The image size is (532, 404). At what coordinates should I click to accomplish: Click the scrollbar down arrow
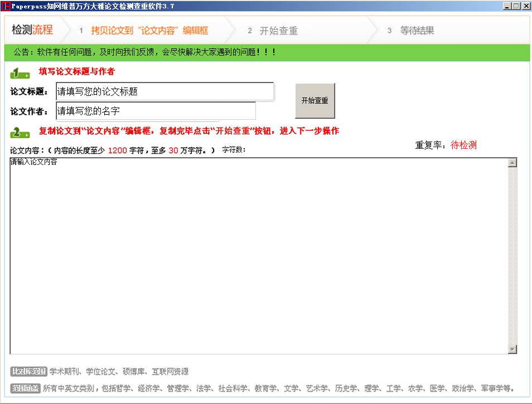(513, 351)
